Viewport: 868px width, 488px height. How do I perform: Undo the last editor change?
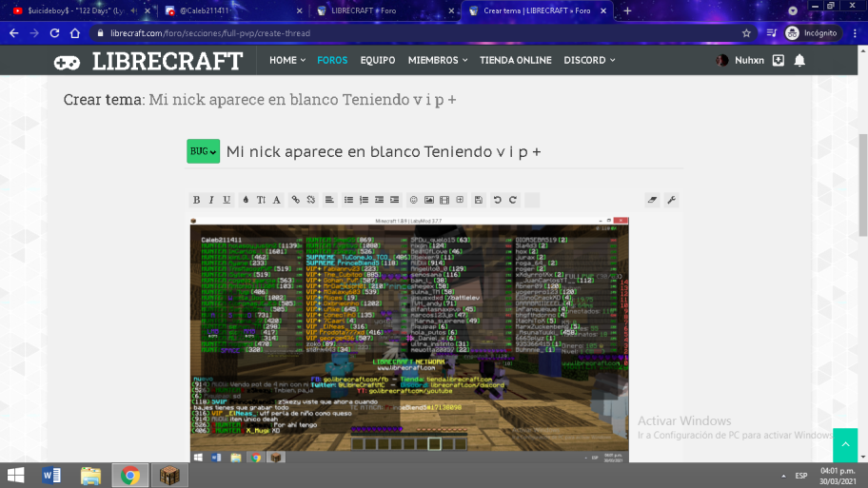(x=497, y=200)
